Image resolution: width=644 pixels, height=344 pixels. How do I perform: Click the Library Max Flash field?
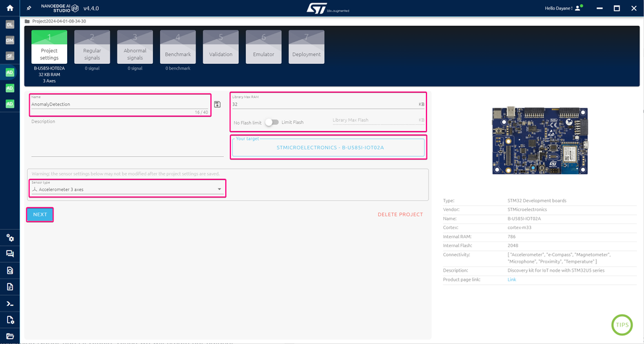coord(378,120)
